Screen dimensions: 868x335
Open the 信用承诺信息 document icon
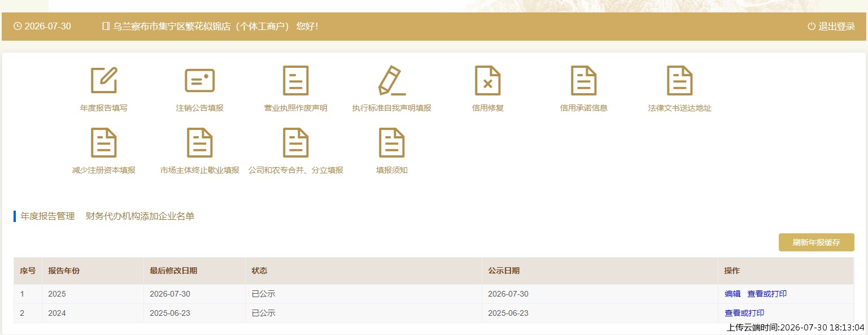584,80
